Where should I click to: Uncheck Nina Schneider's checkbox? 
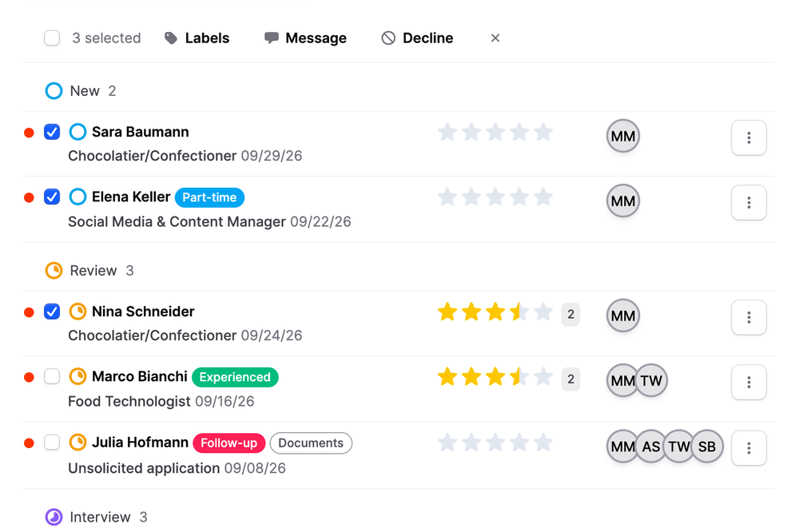click(x=52, y=312)
